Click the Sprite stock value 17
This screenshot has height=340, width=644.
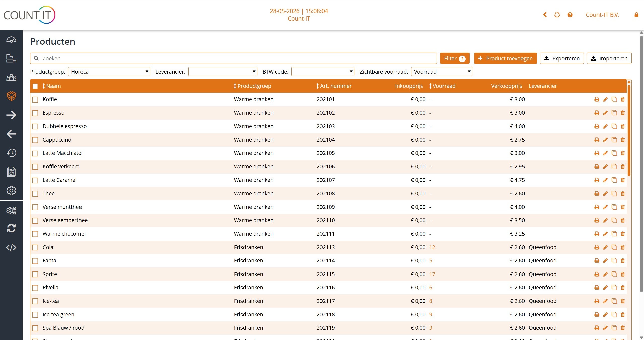(432, 274)
